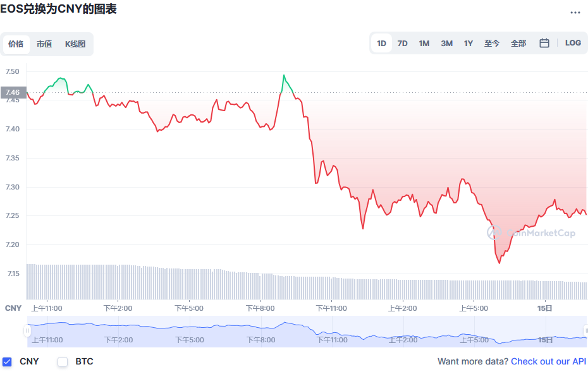Toggle the LOG scale option
This screenshot has height=379, width=588.
pyautogui.click(x=573, y=43)
